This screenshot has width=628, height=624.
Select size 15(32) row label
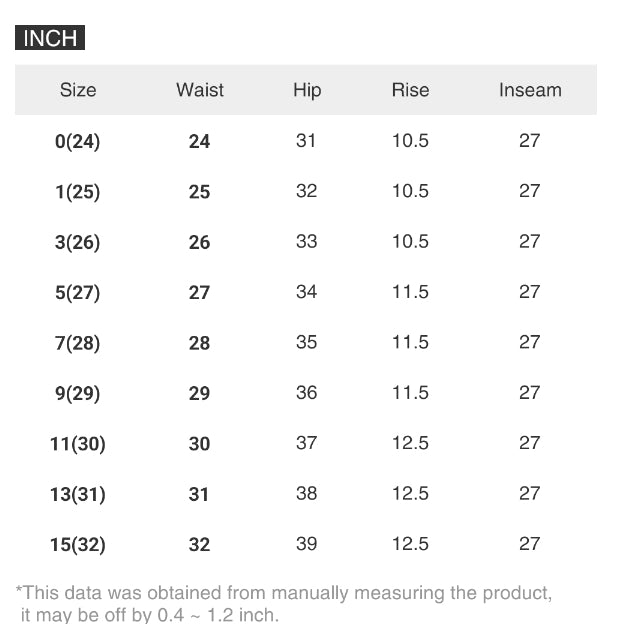click(x=78, y=545)
